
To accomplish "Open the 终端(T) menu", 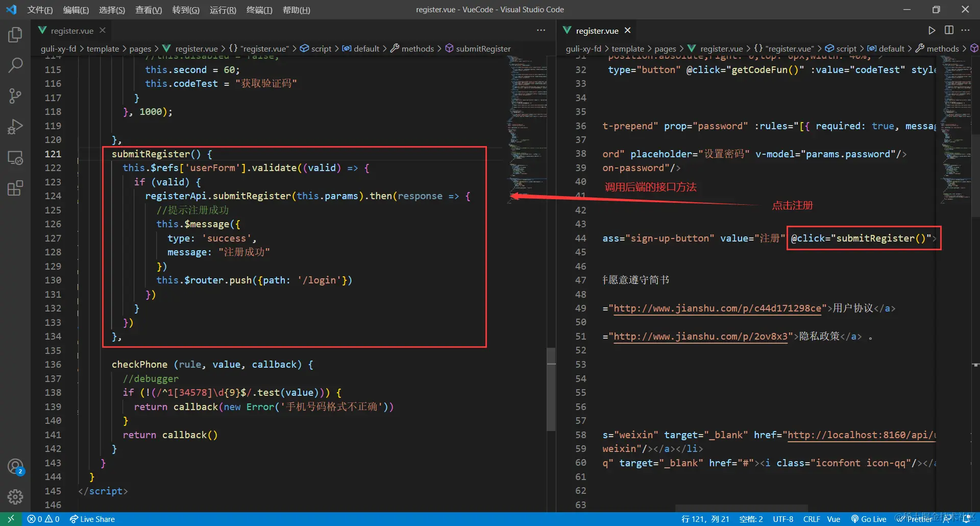I will [259, 10].
